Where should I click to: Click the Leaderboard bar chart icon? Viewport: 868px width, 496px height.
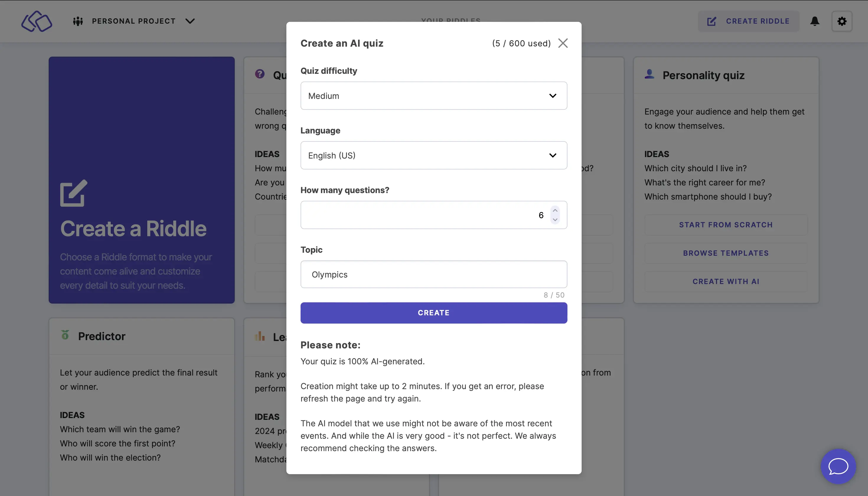[x=260, y=336]
